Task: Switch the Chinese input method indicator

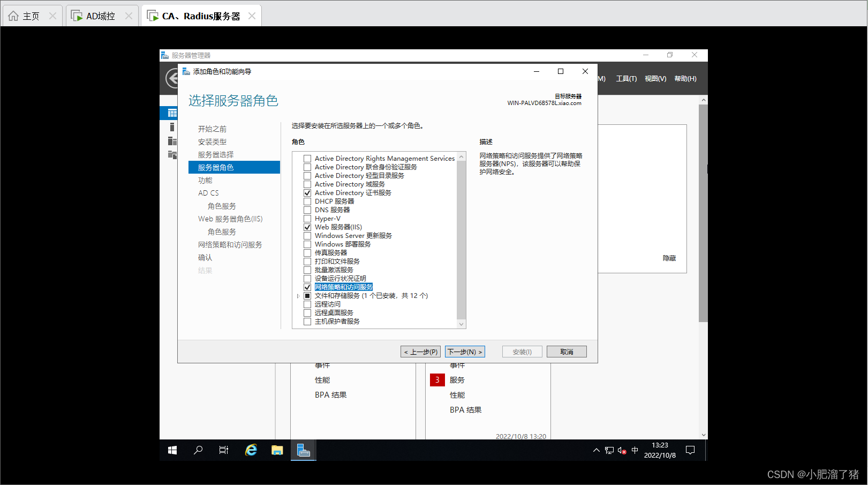Action: [635, 451]
